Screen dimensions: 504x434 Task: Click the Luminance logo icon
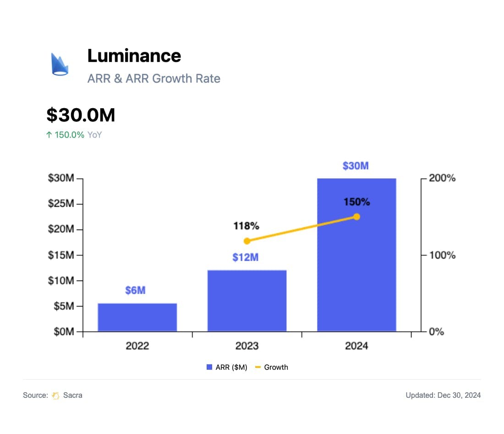tap(60, 64)
